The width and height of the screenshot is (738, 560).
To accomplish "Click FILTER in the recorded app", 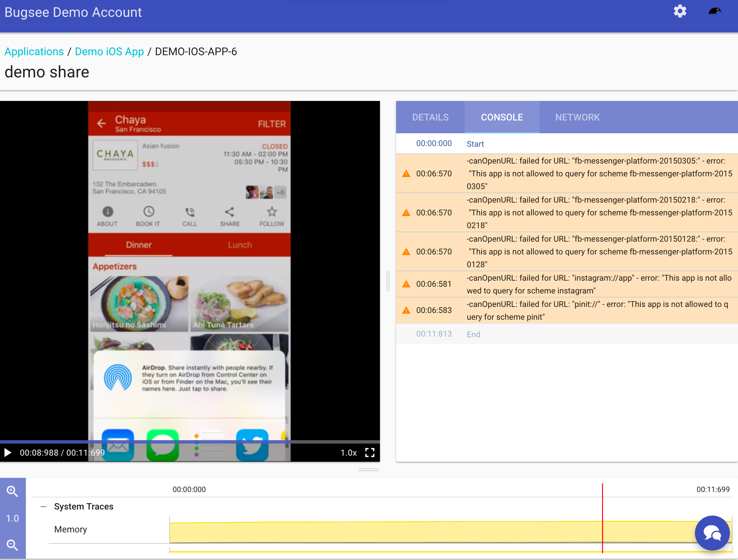I will (272, 124).
